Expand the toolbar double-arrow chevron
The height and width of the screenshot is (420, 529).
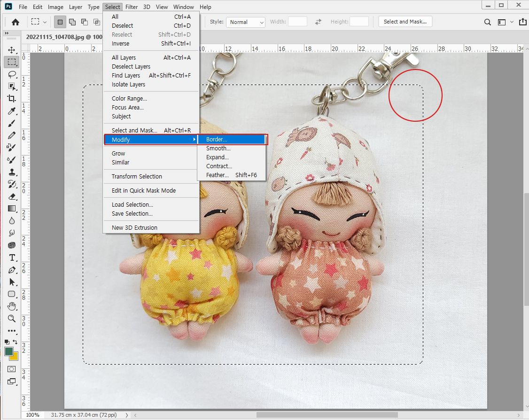pyautogui.click(x=7, y=33)
